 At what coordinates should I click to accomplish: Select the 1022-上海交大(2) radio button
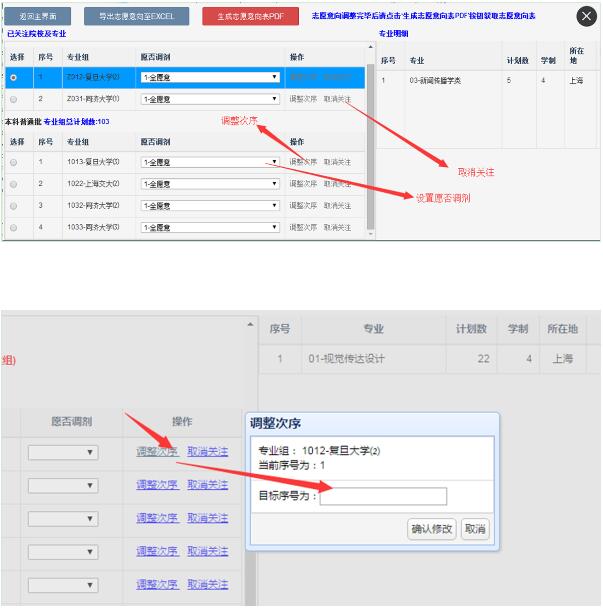click(x=14, y=184)
